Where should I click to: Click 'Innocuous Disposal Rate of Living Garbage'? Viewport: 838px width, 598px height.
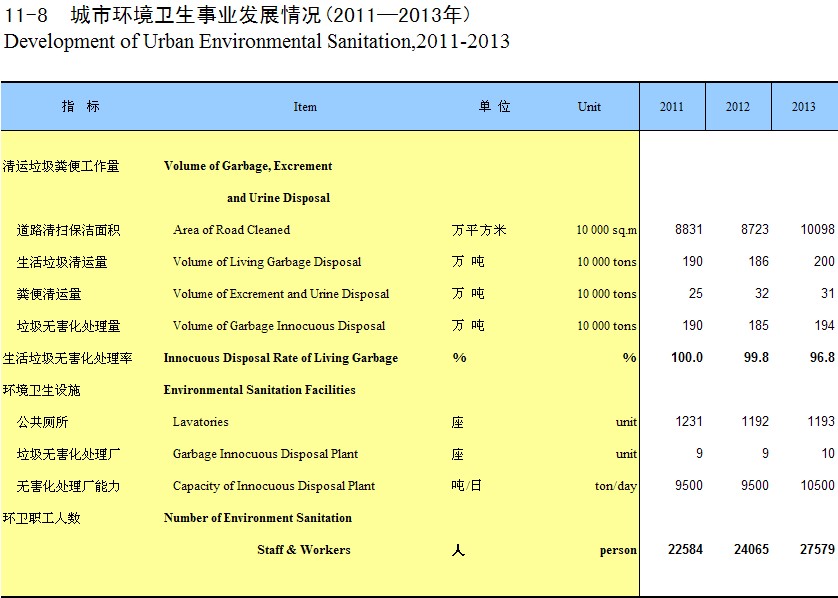[x=280, y=358]
